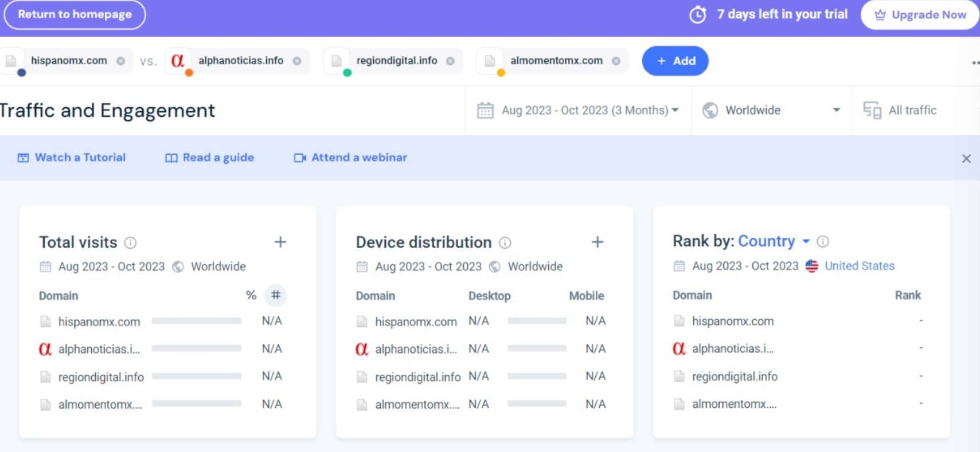Click globe icon in Total visits card
This screenshot has width=980, height=452.
(x=178, y=266)
